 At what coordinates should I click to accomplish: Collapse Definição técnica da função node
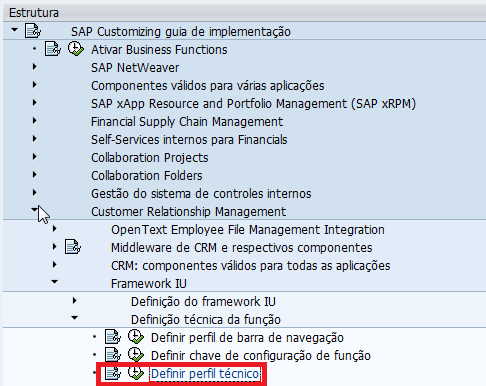pos(74,318)
